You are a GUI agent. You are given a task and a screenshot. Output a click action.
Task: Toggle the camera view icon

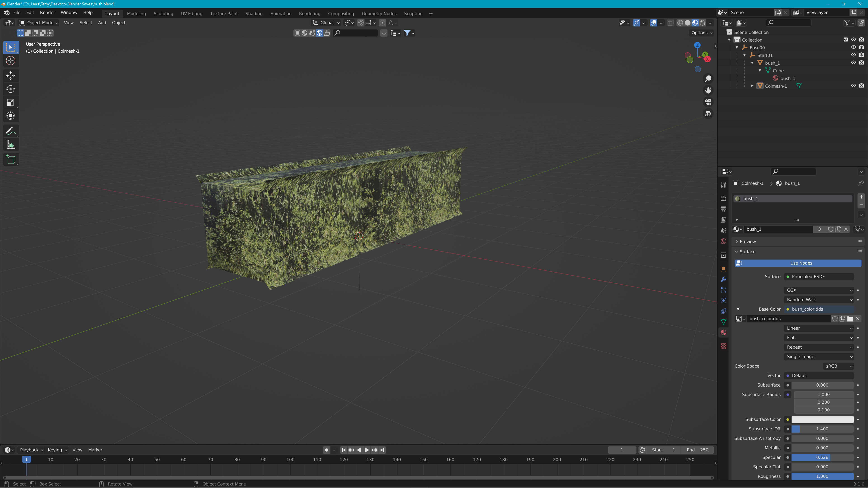click(708, 102)
